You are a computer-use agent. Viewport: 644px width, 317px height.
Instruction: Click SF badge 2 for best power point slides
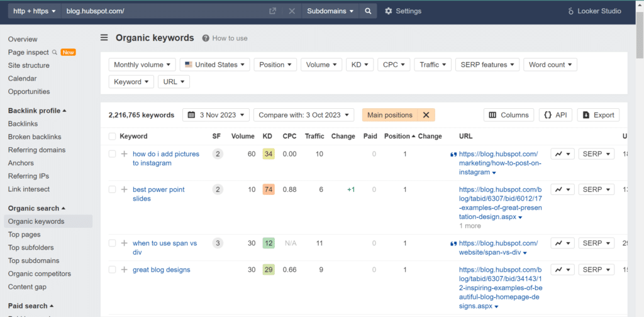coord(218,189)
